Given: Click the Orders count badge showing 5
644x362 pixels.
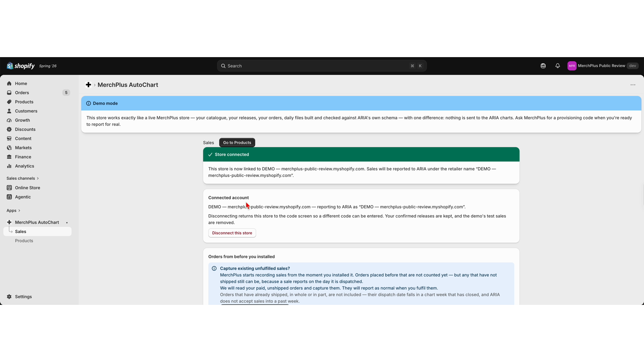Looking at the screenshot, I should (66, 93).
